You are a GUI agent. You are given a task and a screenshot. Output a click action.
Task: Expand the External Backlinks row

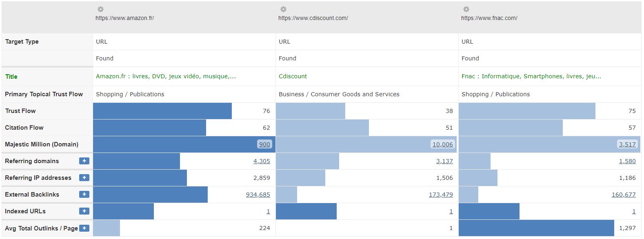click(84, 195)
